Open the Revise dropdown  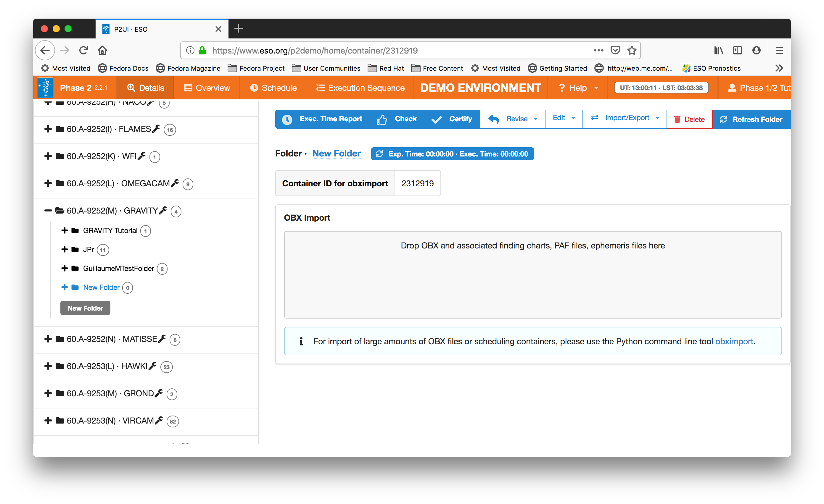(512, 119)
